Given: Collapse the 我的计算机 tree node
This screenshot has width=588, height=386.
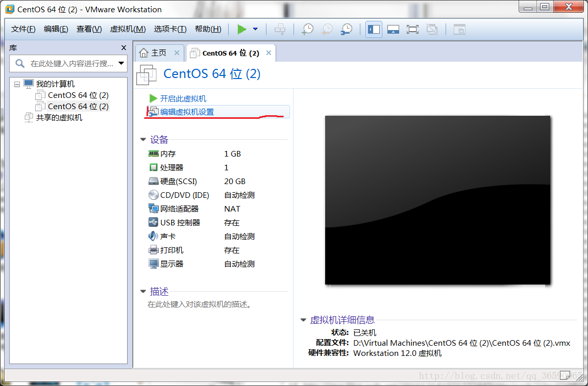Looking at the screenshot, I should (17, 84).
